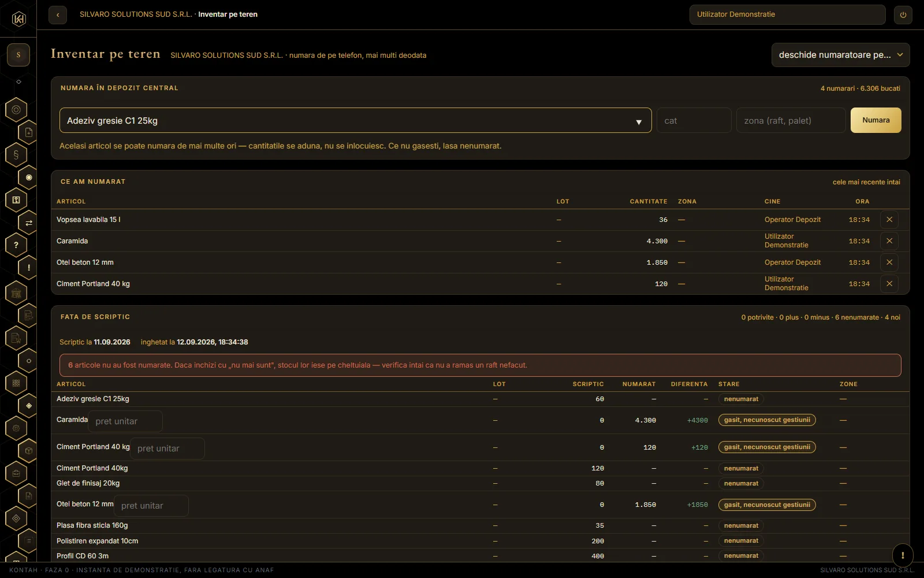Click the Caramida 'gasit, necunoscut gestiunii' badge
The width and height of the screenshot is (924, 578).
pyautogui.click(x=767, y=420)
